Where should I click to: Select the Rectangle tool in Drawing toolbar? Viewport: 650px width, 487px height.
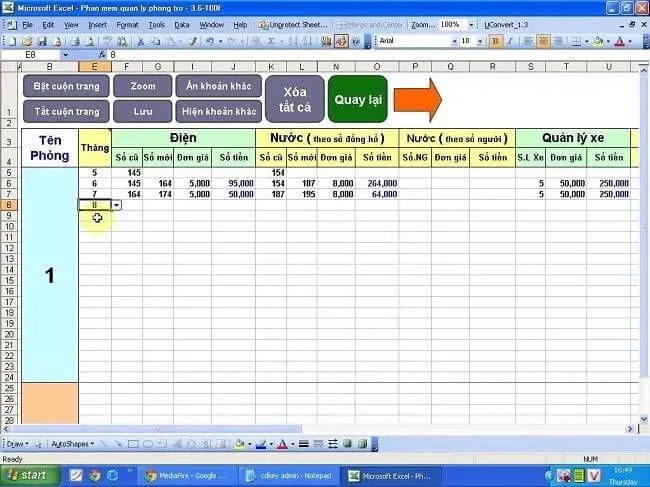[x=132, y=443]
